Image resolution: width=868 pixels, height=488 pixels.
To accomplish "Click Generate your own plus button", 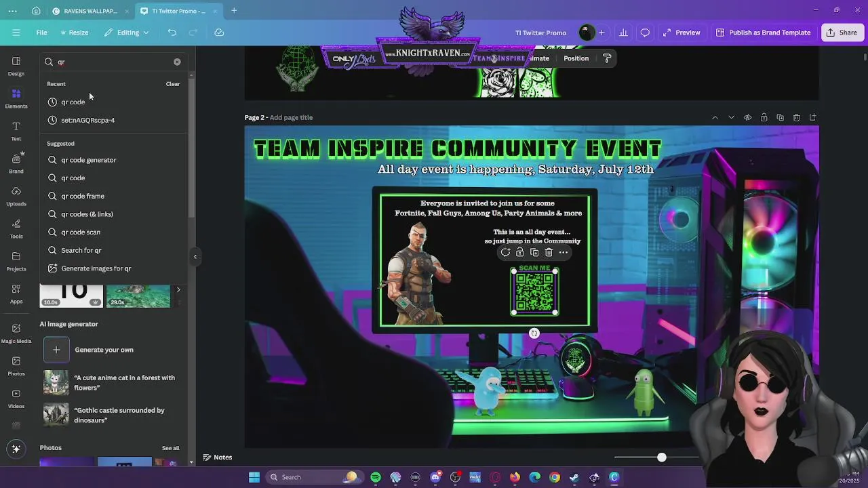I will (x=56, y=350).
